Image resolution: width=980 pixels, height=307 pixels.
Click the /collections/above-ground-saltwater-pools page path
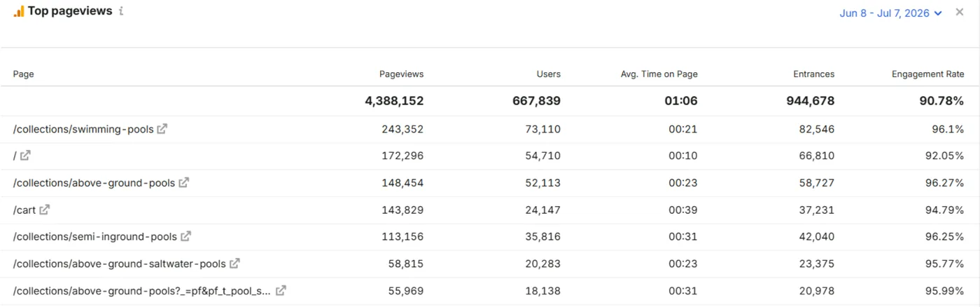click(120, 264)
